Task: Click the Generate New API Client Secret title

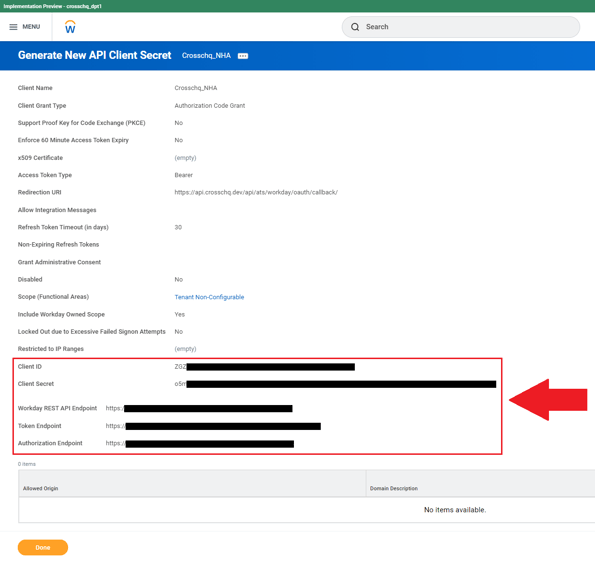Action: tap(94, 55)
